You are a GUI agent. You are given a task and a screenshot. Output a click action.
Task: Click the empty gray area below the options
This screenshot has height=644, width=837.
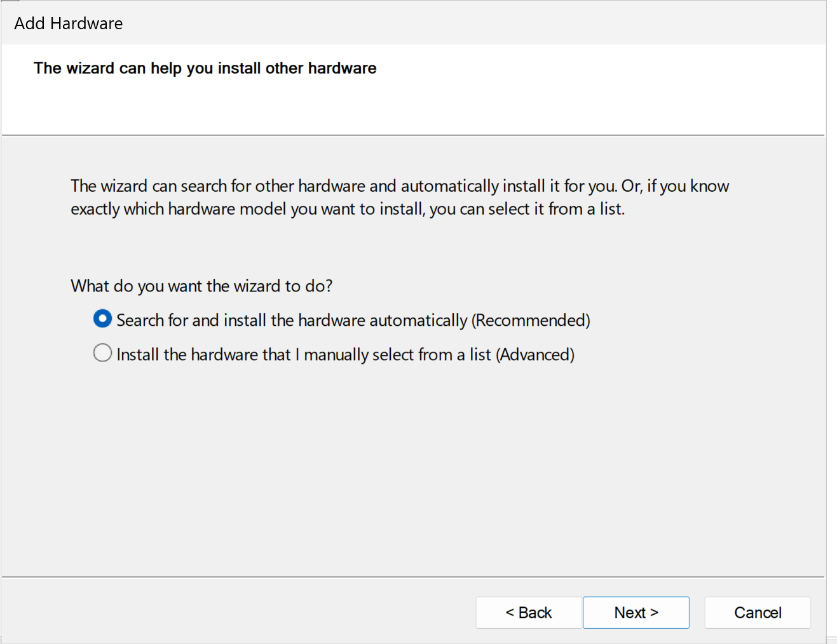(x=413, y=470)
